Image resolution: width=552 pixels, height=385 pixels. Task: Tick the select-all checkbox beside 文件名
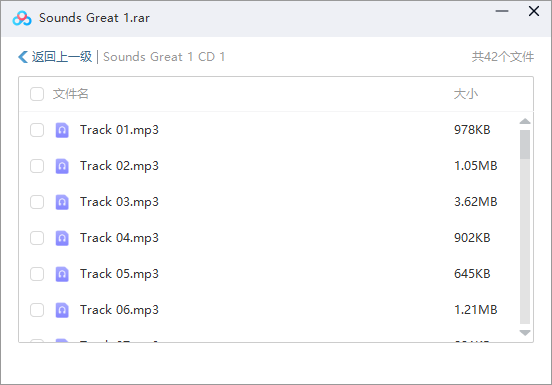pos(37,94)
